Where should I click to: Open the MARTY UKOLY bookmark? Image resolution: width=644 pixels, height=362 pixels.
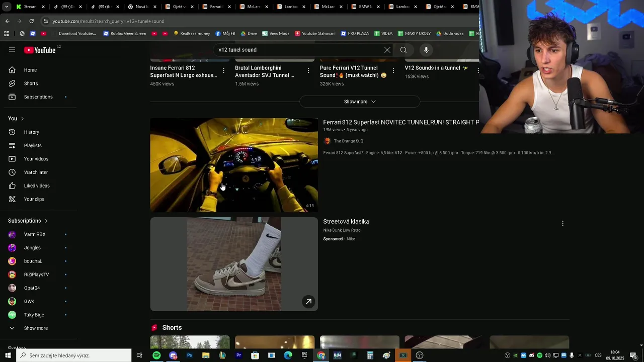pos(414,34)
